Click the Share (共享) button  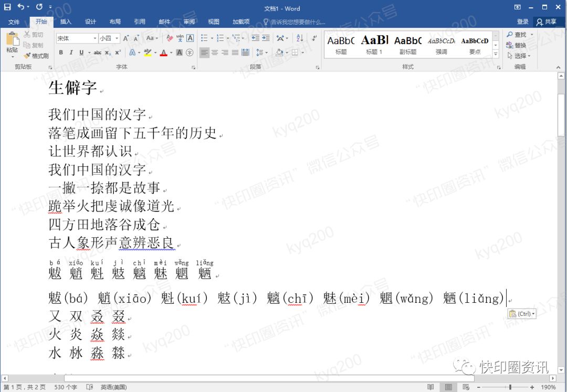point(547,22)
